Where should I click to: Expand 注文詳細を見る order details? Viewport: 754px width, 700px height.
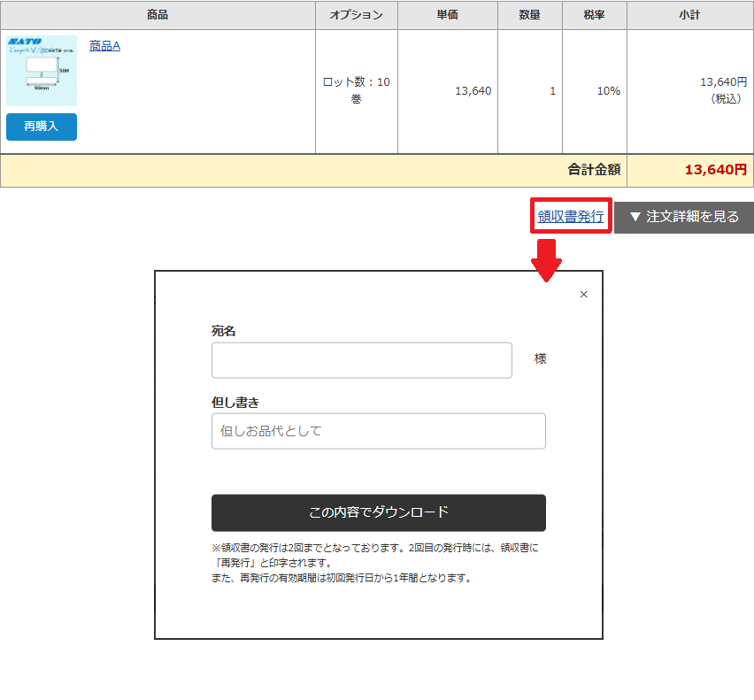coord(683,217)
